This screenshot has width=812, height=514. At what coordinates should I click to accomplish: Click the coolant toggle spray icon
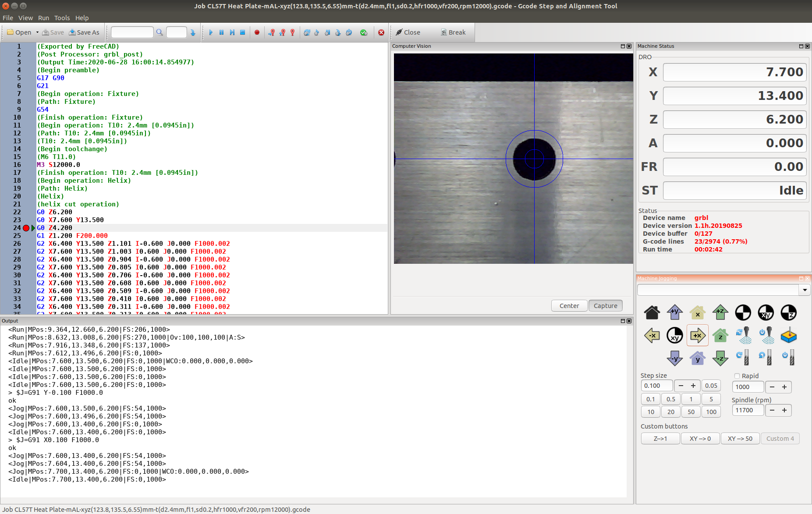[x=743, y=336]
